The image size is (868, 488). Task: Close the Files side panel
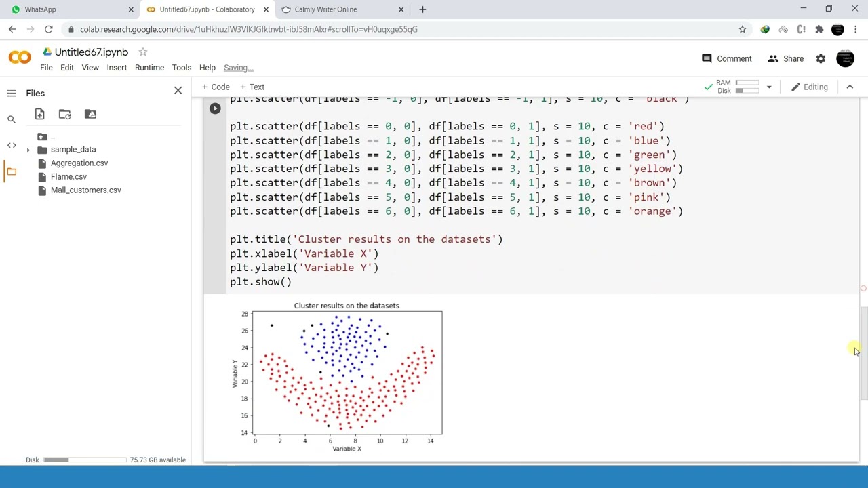click(178, 90)
